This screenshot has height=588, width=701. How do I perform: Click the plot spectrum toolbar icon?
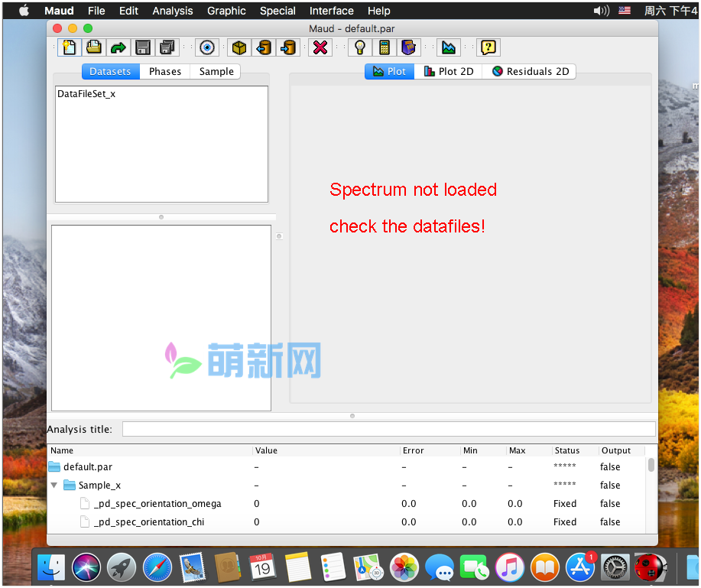coord(449,47)
